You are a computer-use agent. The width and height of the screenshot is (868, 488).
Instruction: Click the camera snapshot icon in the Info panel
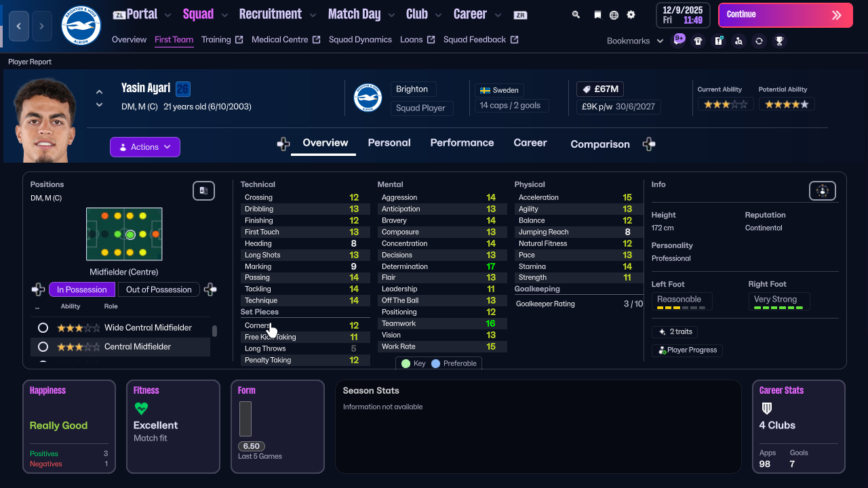[822, 190]
